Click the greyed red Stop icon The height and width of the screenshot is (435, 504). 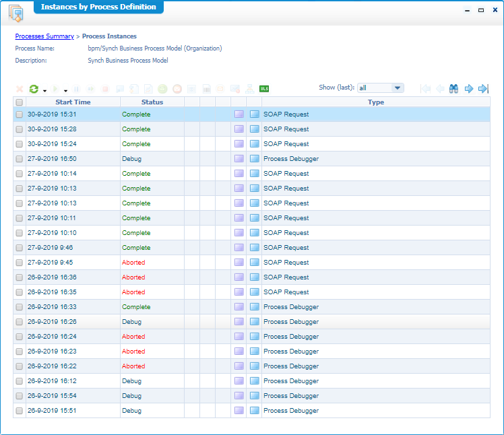tap(105, 89)
